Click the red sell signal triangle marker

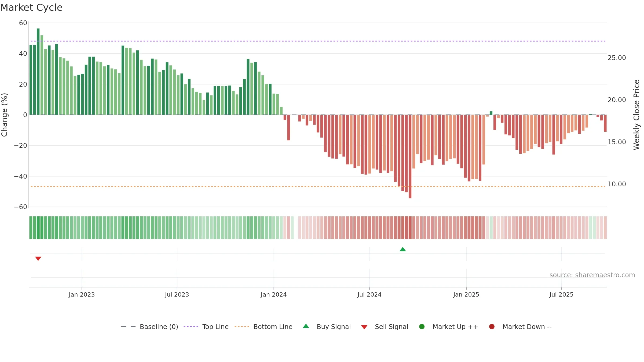pos(38,258)
